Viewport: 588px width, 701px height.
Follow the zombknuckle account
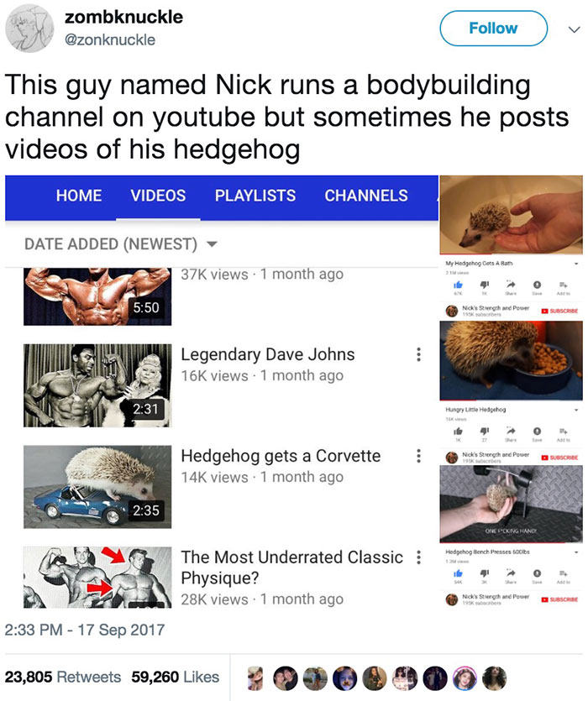coord(494,29)
